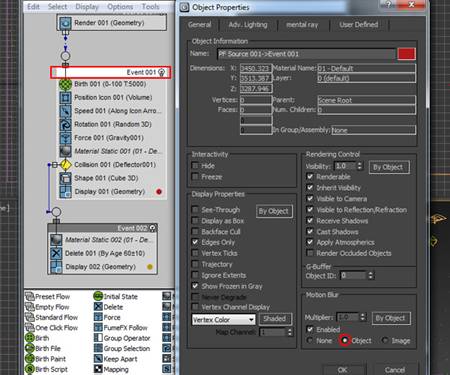The width and height of the screenshot is (450, 375).
Task: Pick Empty Flow from the depot
Action: click(x=48, y=307)
